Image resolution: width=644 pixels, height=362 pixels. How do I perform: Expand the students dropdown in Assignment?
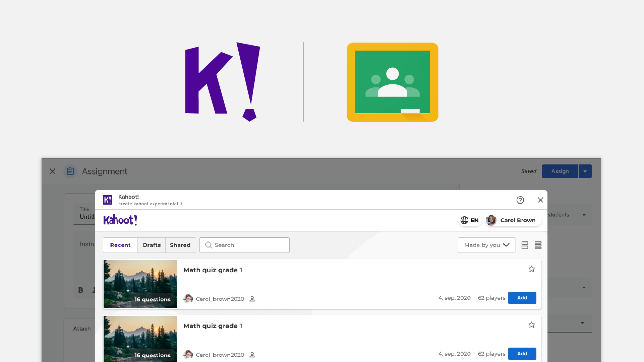pos(584,215)
